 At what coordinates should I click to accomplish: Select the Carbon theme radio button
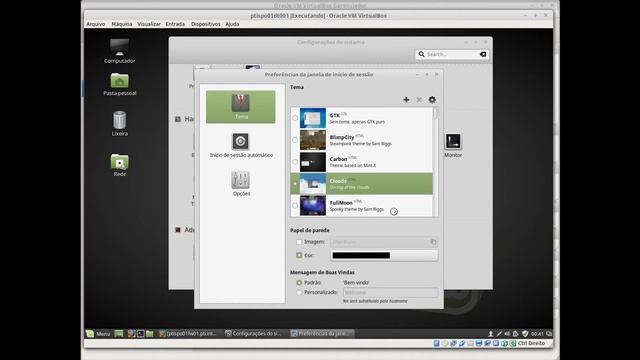coord(295,162)
